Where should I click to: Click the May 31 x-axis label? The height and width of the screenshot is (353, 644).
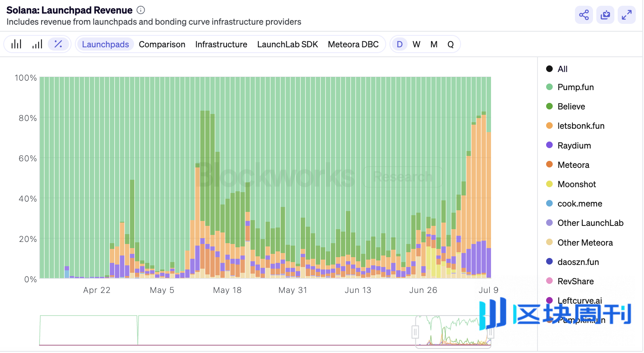pos(293,290)
